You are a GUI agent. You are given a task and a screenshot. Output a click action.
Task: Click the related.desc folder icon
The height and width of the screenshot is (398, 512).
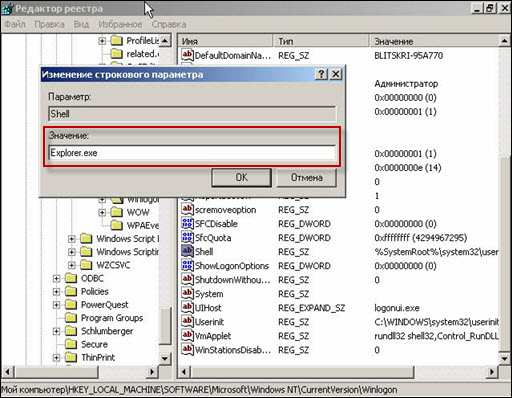(x=116, y=53)
